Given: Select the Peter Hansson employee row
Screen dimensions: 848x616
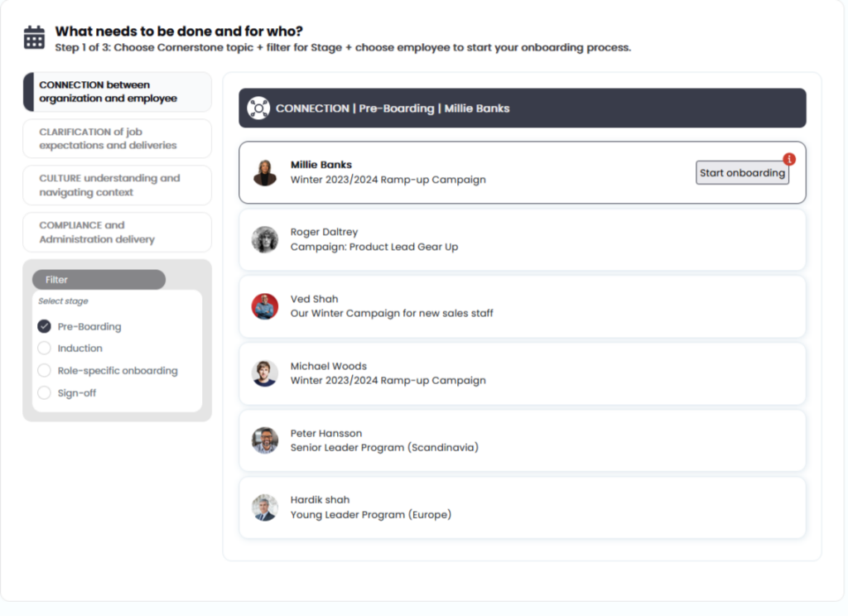Looking at the screenshot, I should click(522, 440).
